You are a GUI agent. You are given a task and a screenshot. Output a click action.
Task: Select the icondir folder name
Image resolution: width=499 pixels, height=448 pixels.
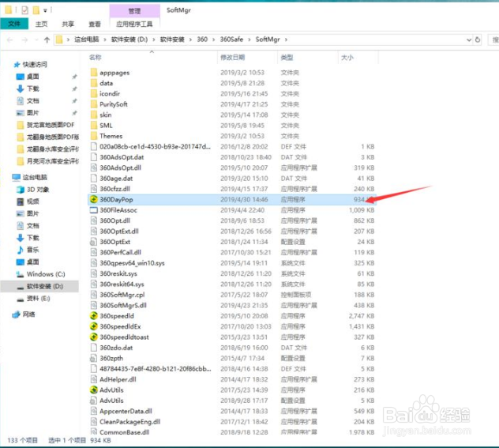[110, 93]
